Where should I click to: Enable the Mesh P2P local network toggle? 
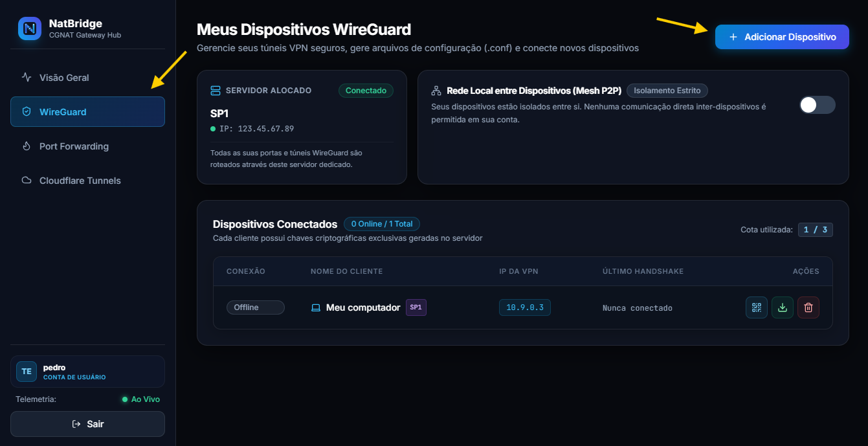(x=818, y=105)
